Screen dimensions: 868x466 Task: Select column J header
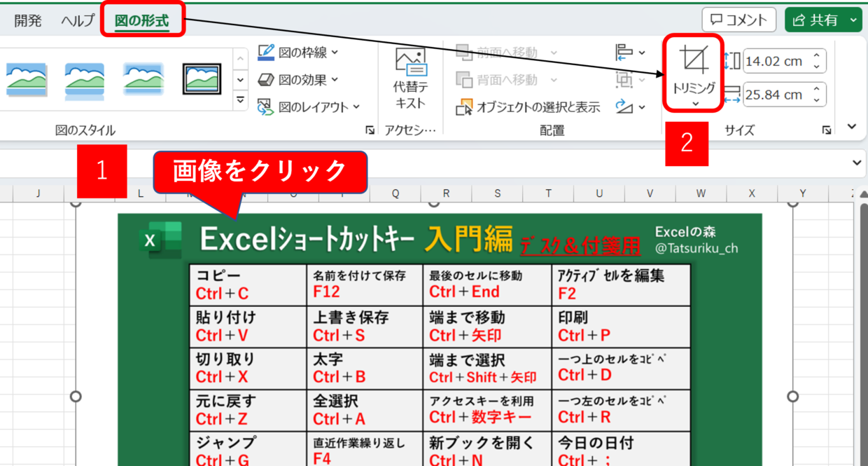point(38,193)
